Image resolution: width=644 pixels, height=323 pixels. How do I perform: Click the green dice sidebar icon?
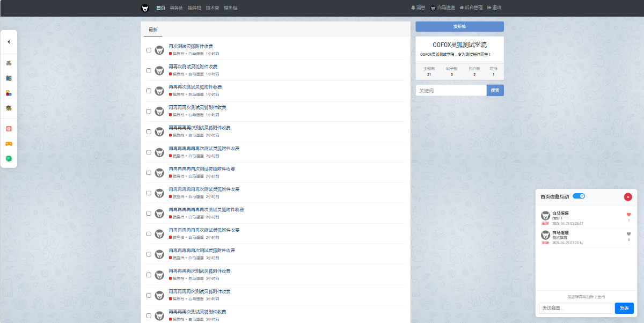tap(9, 159)
